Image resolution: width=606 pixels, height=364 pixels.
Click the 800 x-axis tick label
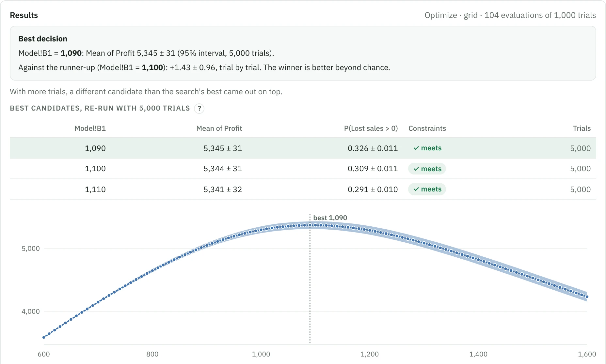click(x=152, y=354)
